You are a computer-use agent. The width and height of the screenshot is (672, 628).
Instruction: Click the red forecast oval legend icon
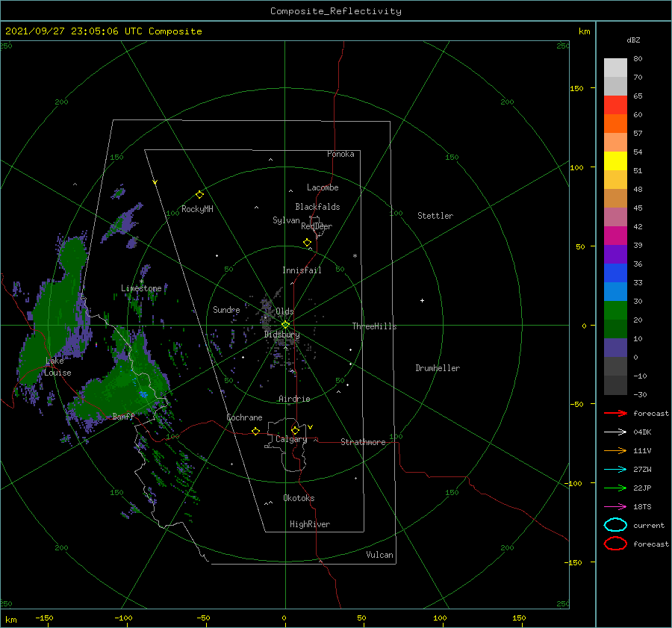[x=615, y=544]
